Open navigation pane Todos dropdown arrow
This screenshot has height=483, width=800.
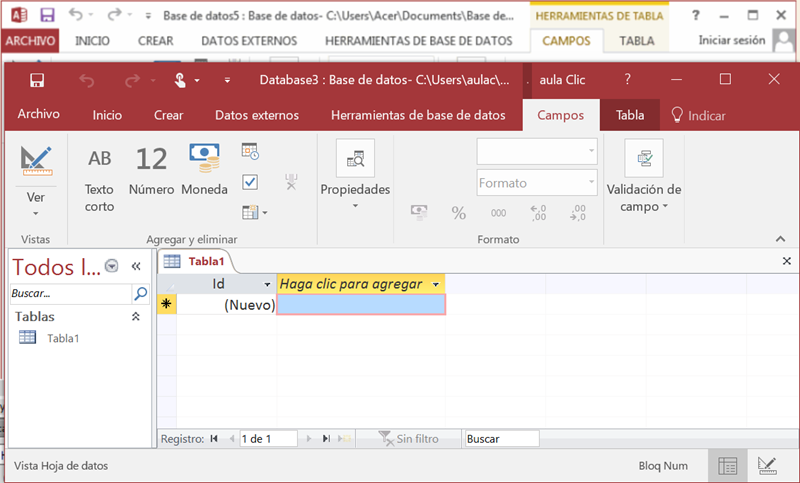[x=111, y=266]
